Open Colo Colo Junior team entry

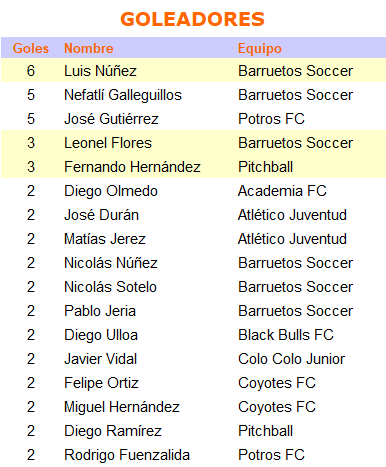tap(291, 359)
